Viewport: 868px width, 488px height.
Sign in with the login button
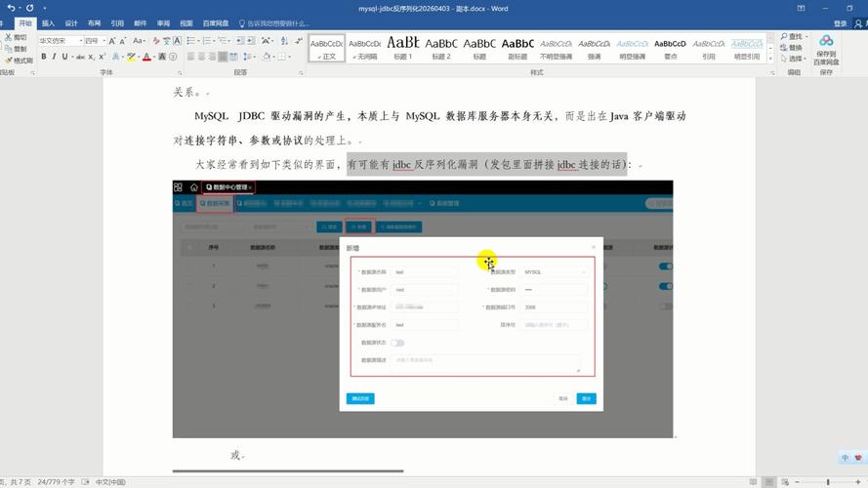click(841, 23)
